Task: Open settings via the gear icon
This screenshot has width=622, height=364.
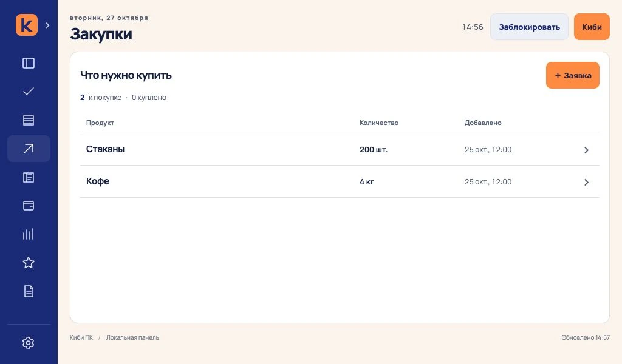Action: [29, 343]
